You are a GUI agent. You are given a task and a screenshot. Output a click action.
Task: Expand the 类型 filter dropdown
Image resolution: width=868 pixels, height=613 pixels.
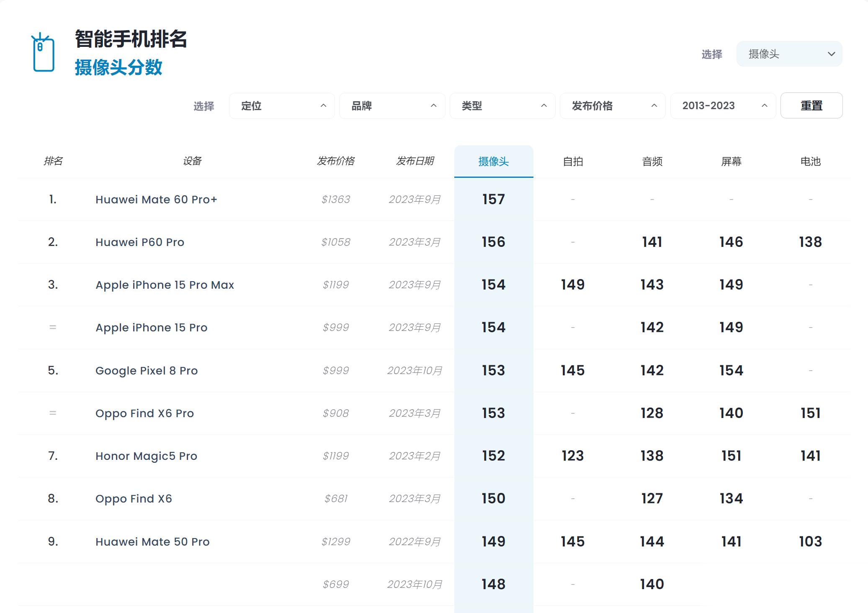tap(502, 106)
